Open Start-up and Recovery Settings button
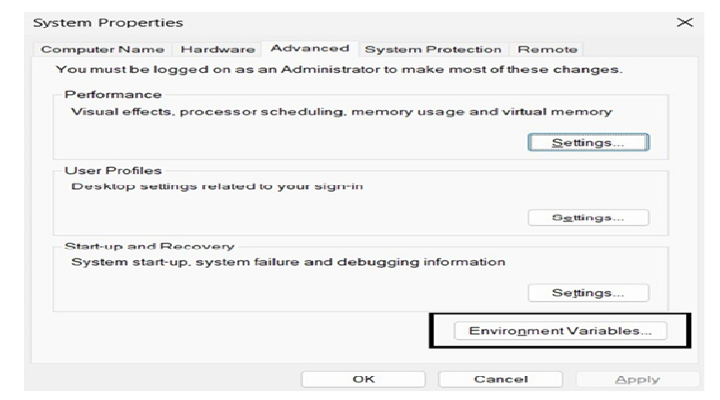The width and height of the screenshot is (720, 400). click(x=588, y=293)
